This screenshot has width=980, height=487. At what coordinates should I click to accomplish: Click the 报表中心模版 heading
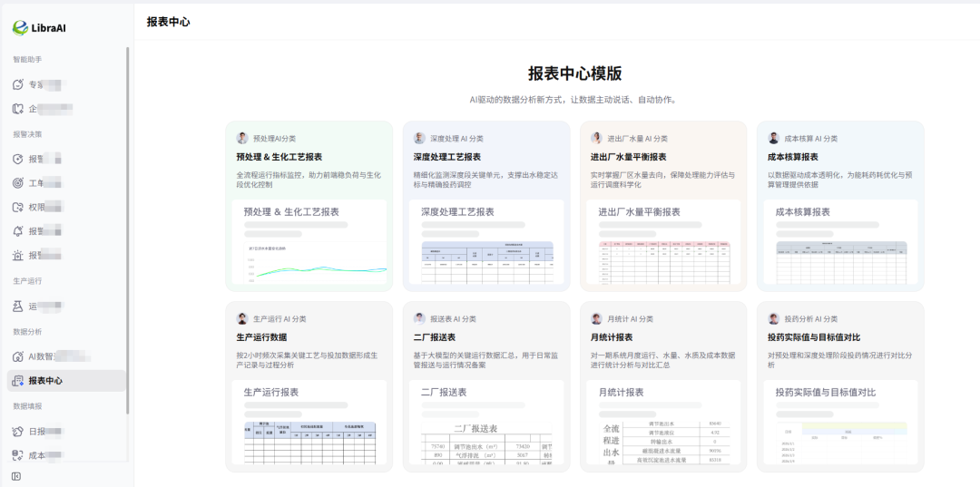coord(575,73)
